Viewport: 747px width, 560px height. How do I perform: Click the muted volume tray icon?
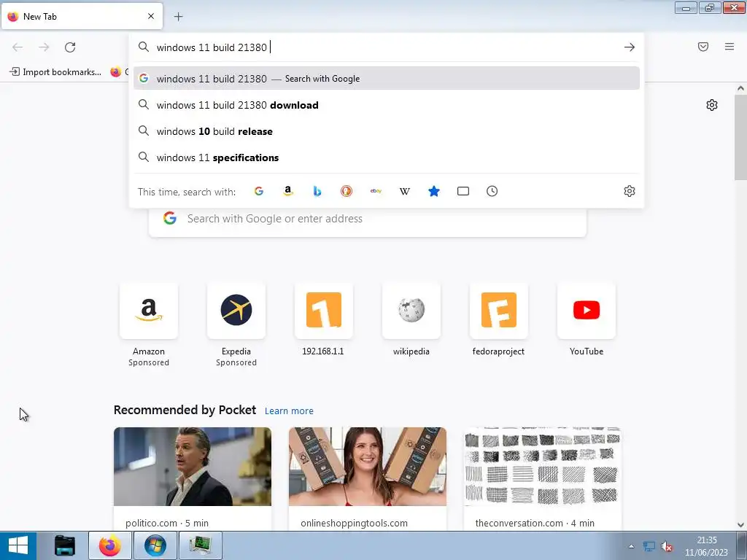[x=667, y=547]
